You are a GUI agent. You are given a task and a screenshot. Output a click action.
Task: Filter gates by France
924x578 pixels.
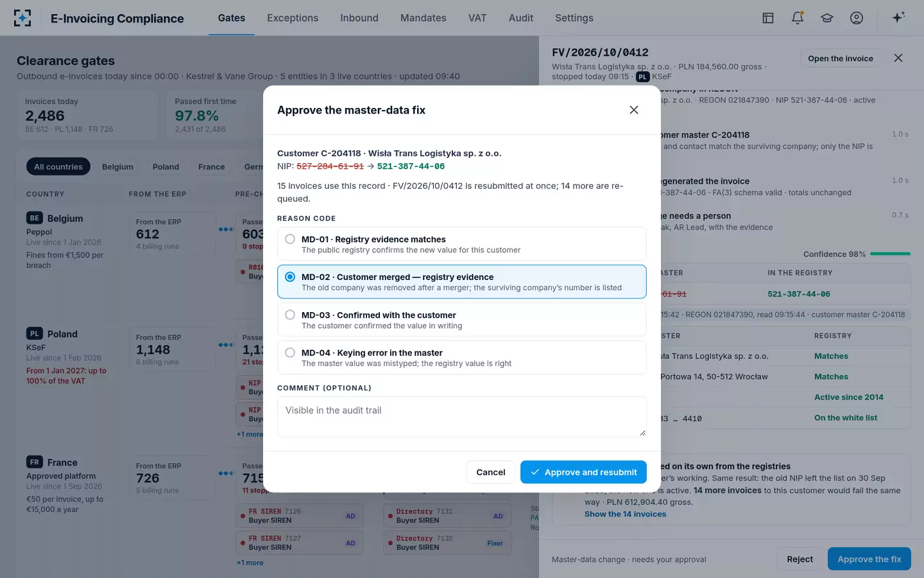(212, 167)
